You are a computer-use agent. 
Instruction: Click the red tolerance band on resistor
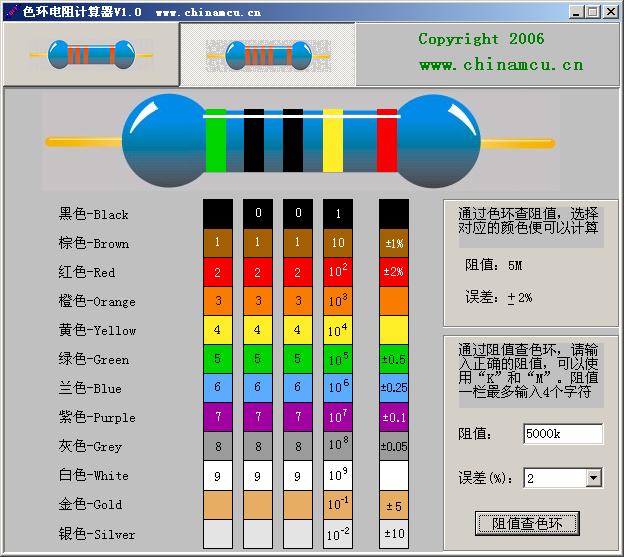tap(387, 140)
